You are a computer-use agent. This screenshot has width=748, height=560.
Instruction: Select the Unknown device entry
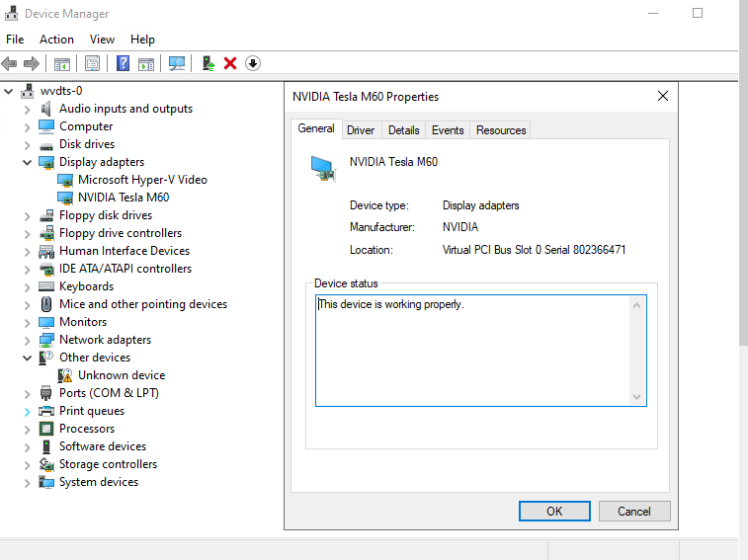(122, 375)
